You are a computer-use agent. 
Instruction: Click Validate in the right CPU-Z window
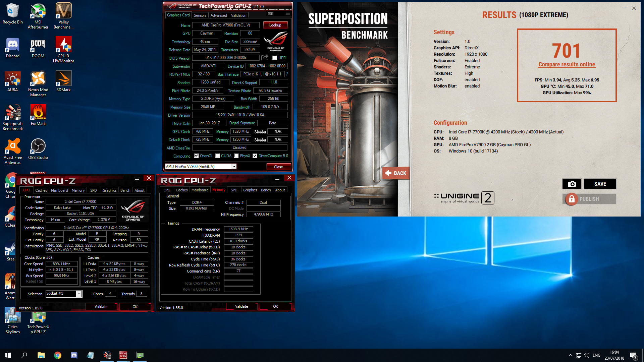pyautogui.click(x=241, y=306)
